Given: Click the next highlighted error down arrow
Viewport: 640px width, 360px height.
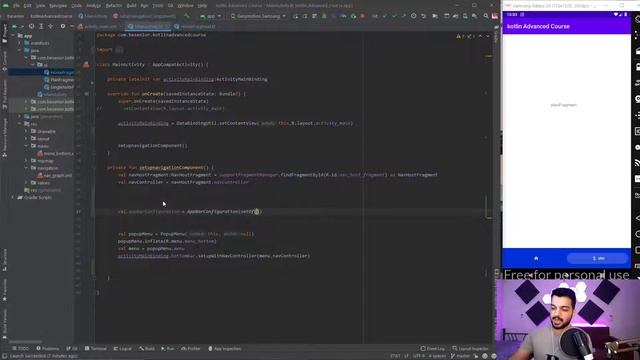Looking at the screenshot, I should [x=487, y=36].
